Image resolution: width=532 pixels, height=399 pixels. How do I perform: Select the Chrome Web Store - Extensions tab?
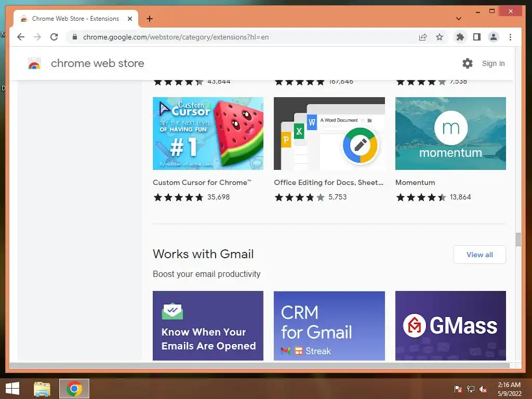click(76, 19)
